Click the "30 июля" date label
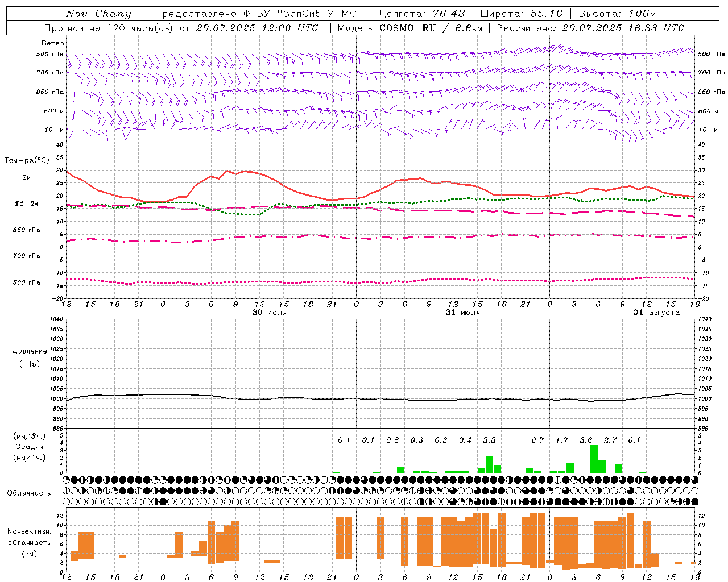728x582 pixels. coord(270,313)
